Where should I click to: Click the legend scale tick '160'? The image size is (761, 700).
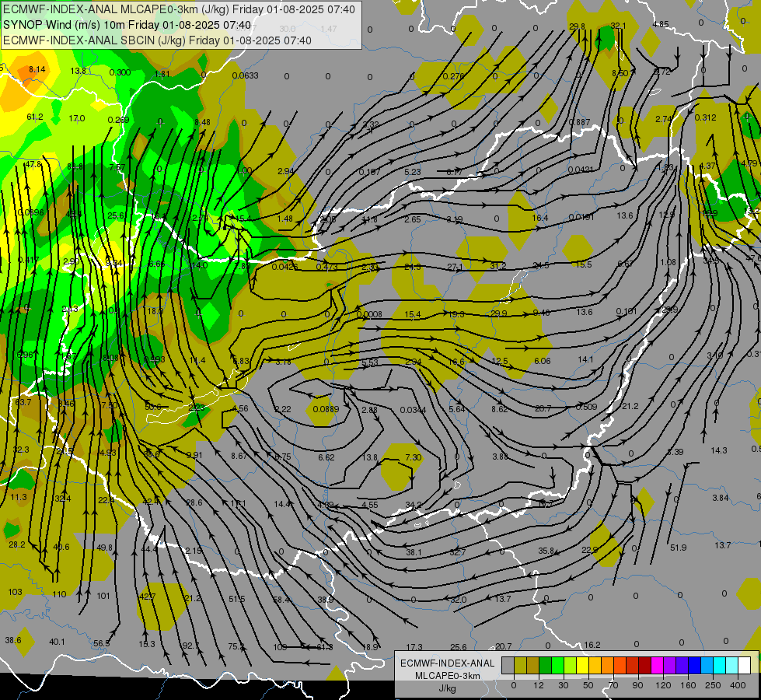(x=688, y=685)
